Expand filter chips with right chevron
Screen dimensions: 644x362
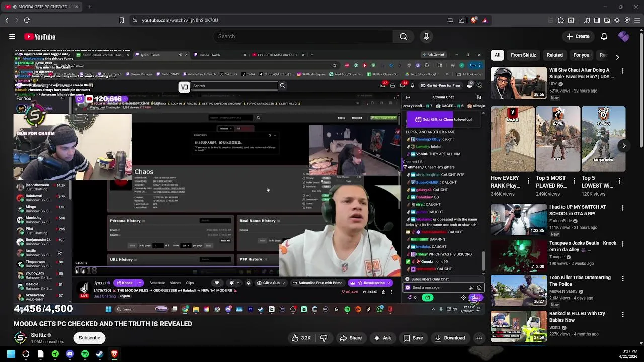pyautogui.click(x=617, y=57)
